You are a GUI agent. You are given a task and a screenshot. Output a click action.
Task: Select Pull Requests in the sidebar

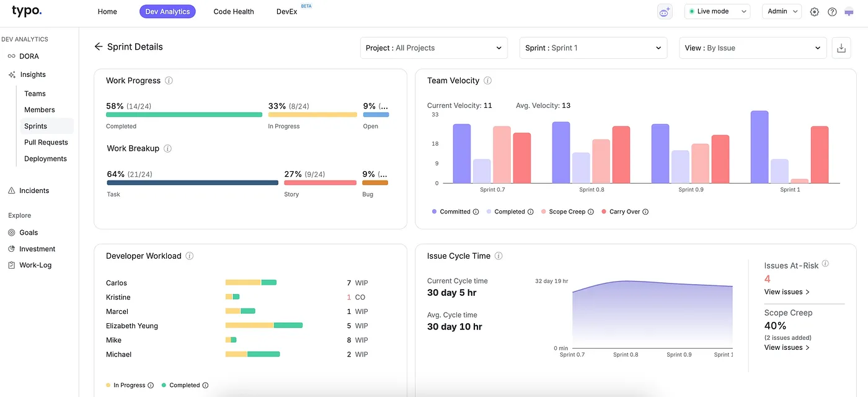46,142
